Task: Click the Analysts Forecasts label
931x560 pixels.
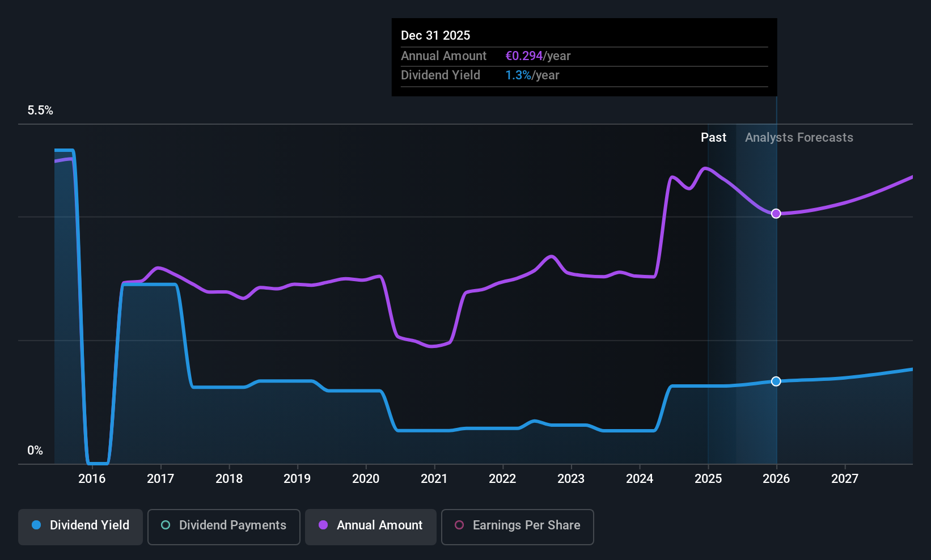Action: (x=799, y=138)
